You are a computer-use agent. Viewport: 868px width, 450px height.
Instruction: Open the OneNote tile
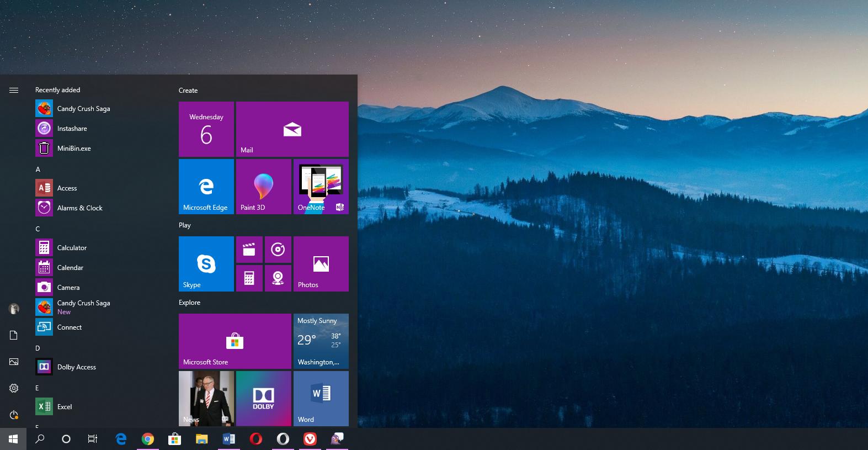321,187
